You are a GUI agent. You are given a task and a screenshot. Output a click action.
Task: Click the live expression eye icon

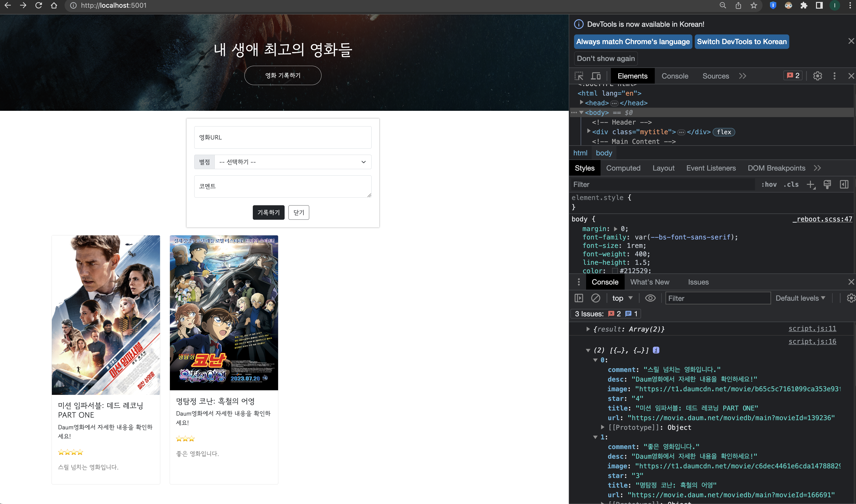[650, 298]
